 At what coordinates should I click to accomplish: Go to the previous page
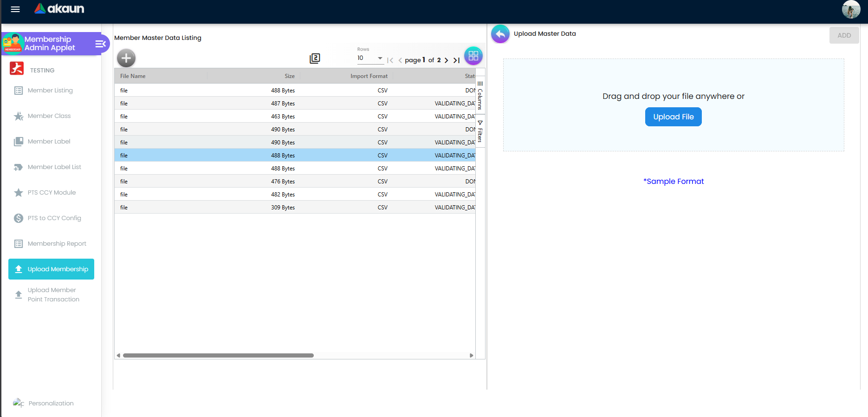click(x=400, y=60)
